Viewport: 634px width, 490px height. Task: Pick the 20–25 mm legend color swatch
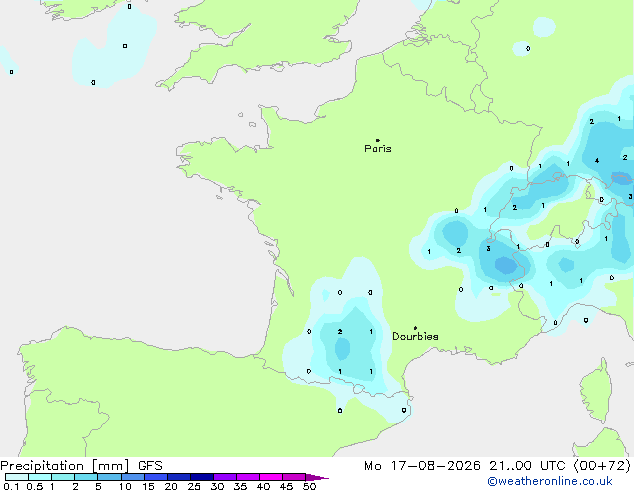pyautogui.click(x=179, y=477)
